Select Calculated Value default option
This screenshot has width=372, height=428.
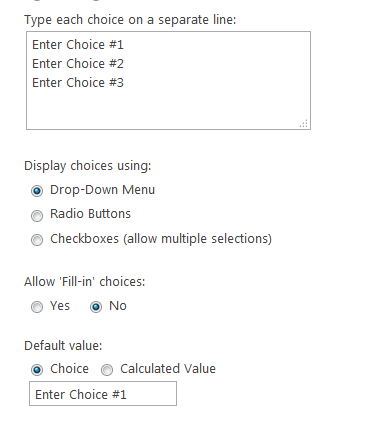(107, 370)
